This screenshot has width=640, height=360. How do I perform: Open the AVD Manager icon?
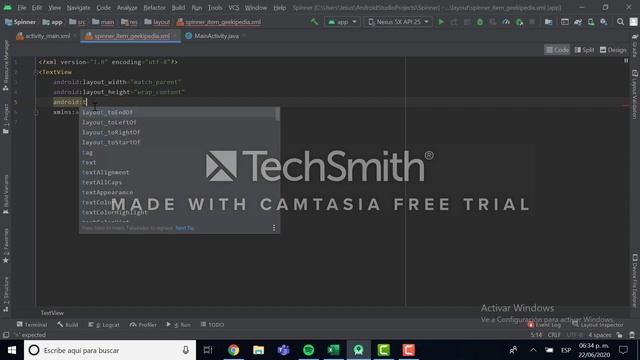591,22
